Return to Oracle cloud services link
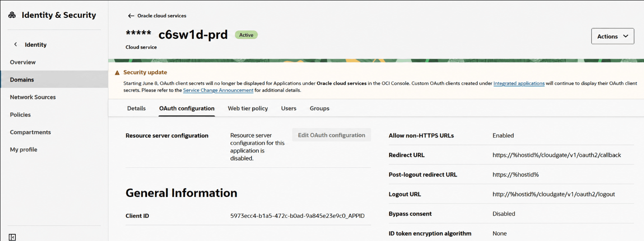 click(161, 16)
